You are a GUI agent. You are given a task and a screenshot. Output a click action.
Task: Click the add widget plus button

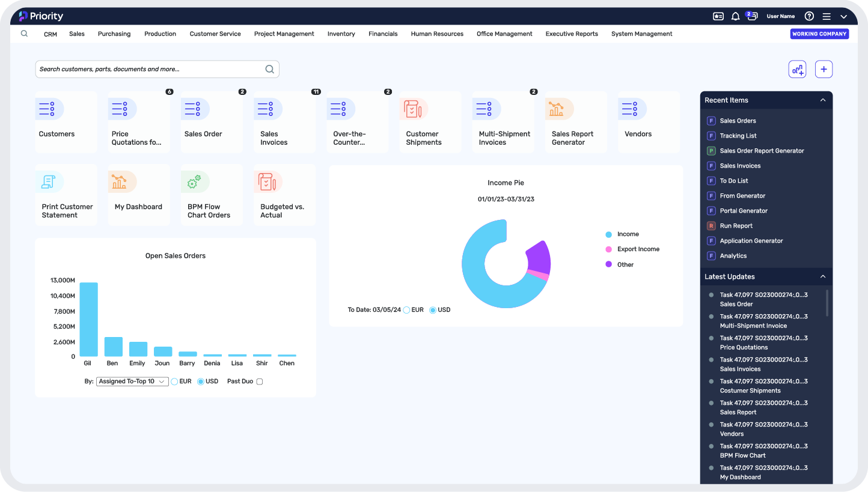tap(824, 69)
